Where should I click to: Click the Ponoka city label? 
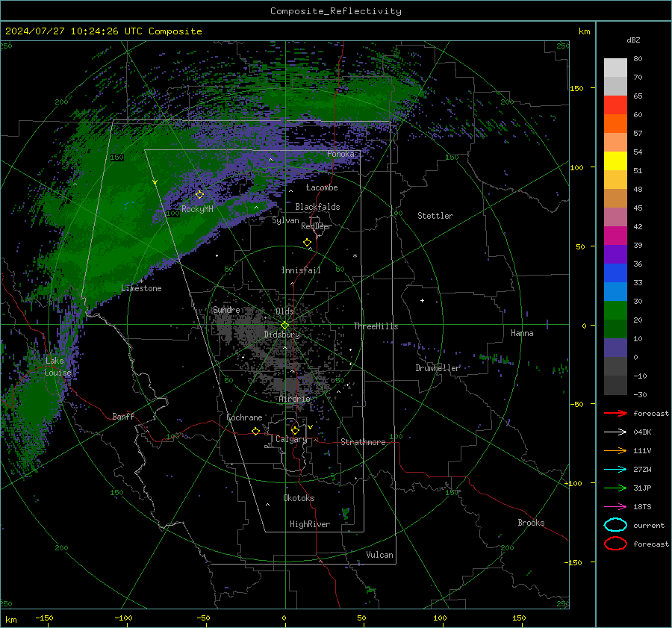(x=340, y=154)
